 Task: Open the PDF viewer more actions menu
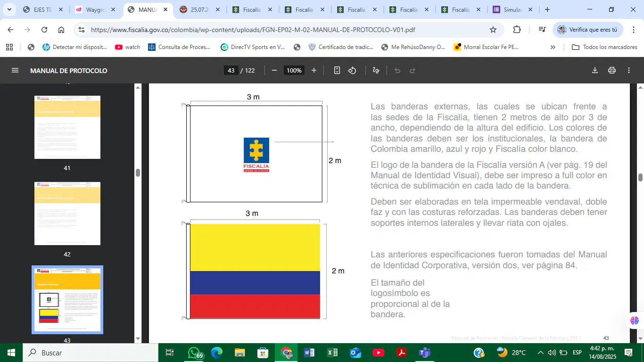(629, 71)
